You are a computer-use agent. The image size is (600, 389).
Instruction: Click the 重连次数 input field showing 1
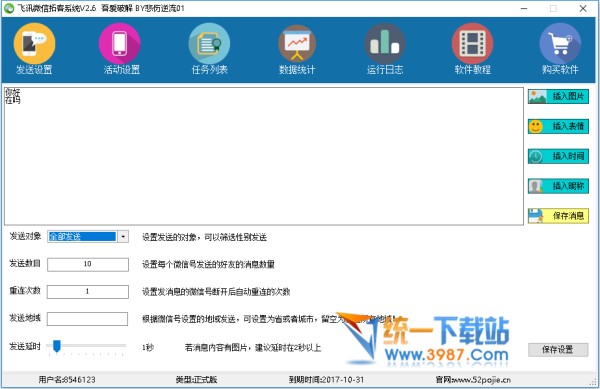(x=88, y=292)
